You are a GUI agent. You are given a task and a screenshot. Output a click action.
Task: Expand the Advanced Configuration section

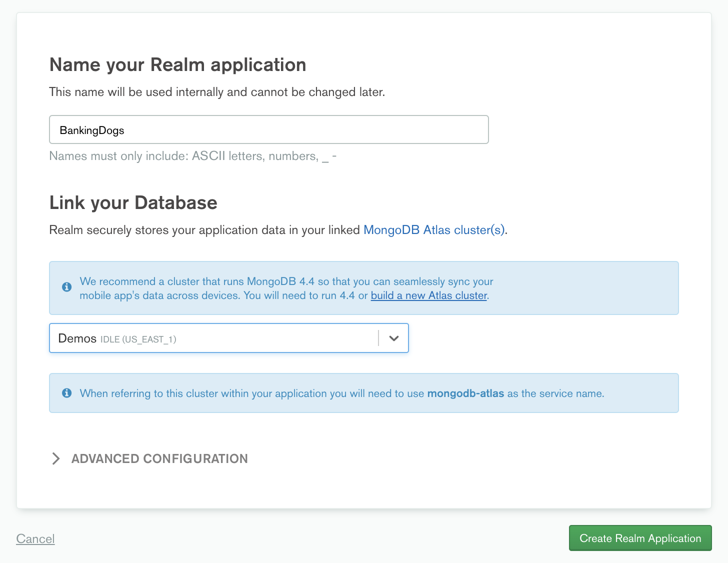(x=150, y=458)
